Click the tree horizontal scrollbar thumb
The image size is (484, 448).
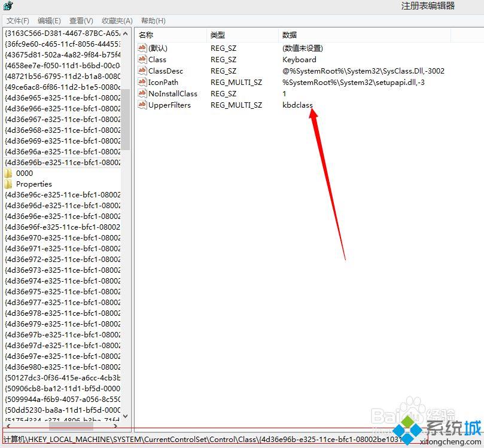pos(71,426)
